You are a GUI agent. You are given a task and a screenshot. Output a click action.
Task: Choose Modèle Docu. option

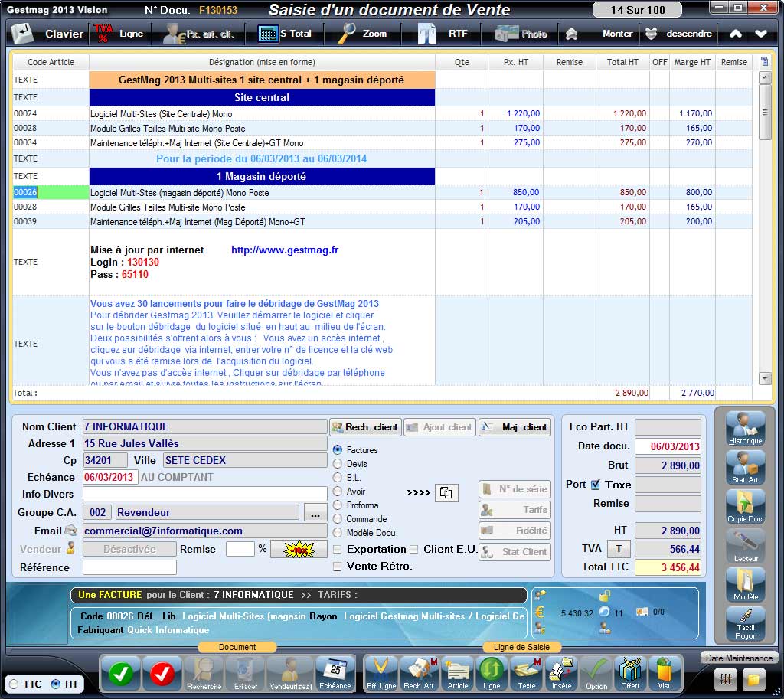(338, 533)
